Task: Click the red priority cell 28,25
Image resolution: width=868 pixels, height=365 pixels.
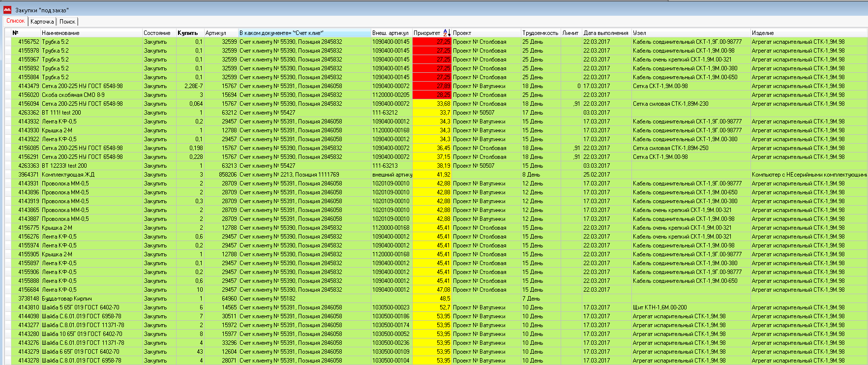Action: [x=432, y=95]
